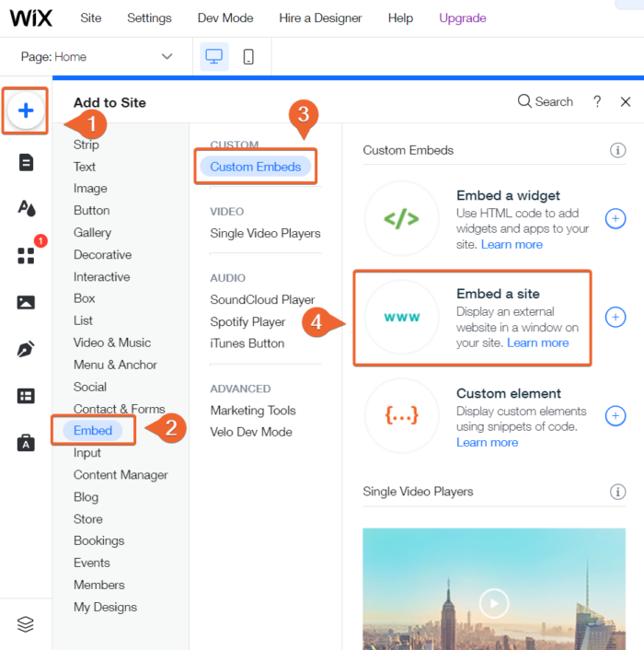Screen dimensions: 644x650
Task: Select Spotify Player subcategory
Action: coord(247,321)
